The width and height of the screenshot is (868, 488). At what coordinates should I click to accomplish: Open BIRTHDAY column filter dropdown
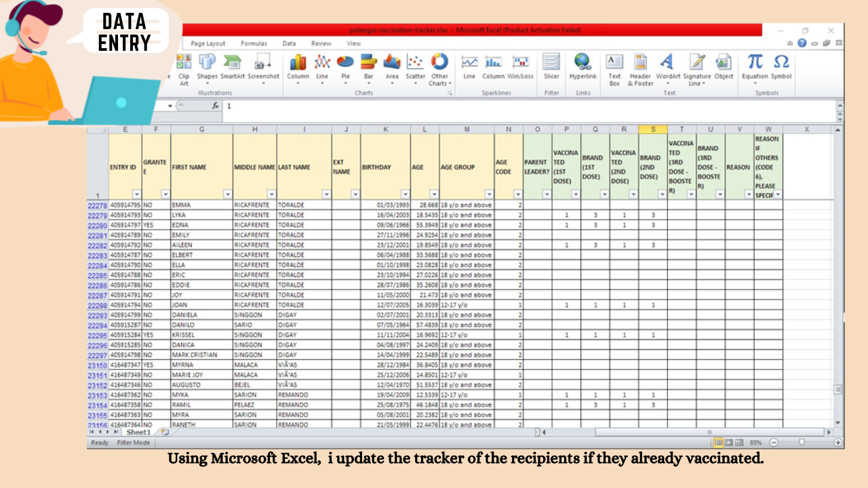pyautogui.click(x=405, y=195)
